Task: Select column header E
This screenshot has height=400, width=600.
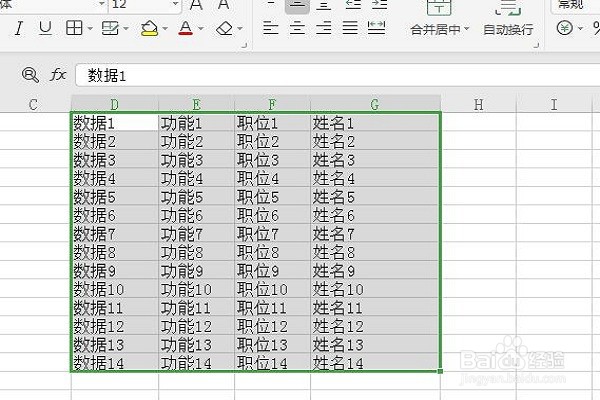Action: (x=196, y=104)
